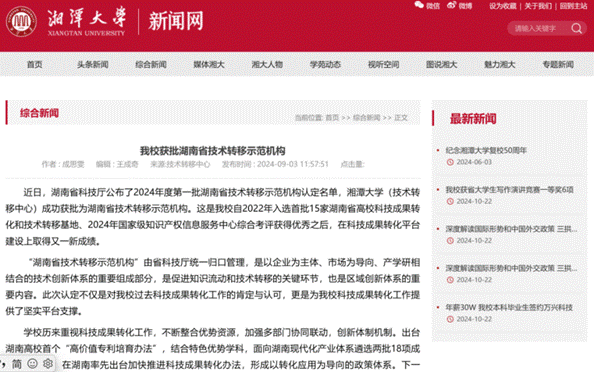The width and height of the screenshot is (594, 372).
Task: Open 图说湘大 navigation item
Action: 441,64
